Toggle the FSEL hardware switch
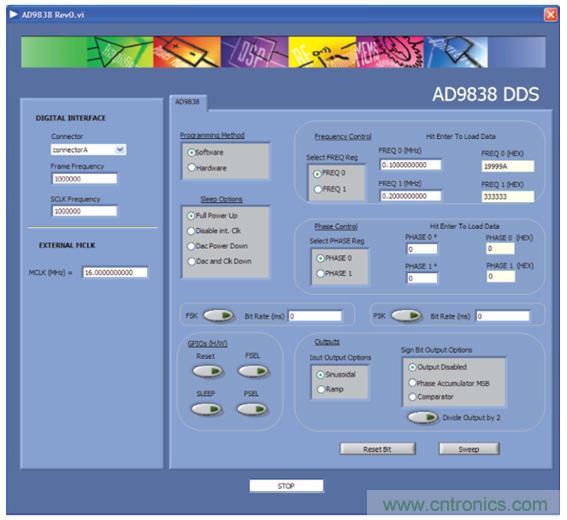Screen dimensions: 567x520 point(253,371)
